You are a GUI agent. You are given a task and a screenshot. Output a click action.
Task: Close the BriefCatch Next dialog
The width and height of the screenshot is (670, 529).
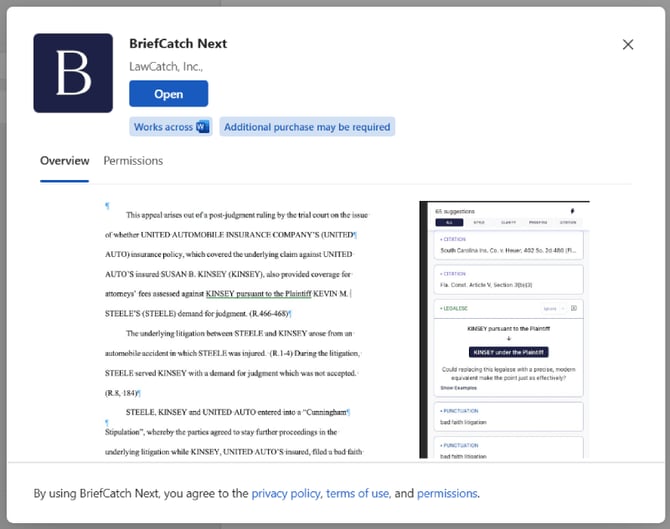(x=628, y=44)
